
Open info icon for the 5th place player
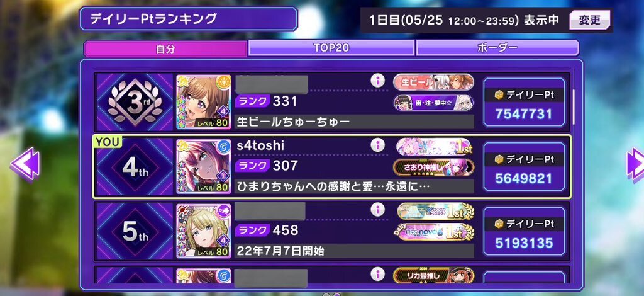(377, 210)
